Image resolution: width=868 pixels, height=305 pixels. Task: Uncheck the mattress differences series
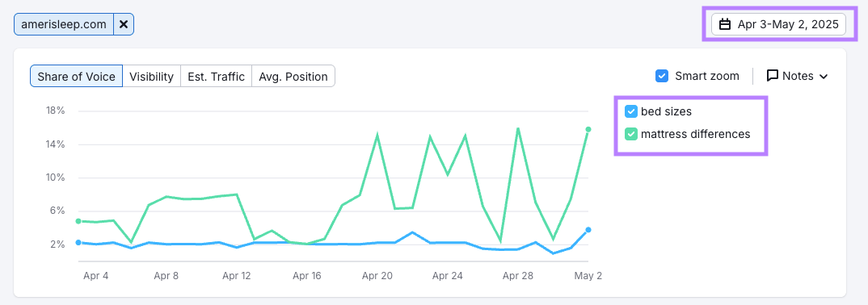[631, 134]
